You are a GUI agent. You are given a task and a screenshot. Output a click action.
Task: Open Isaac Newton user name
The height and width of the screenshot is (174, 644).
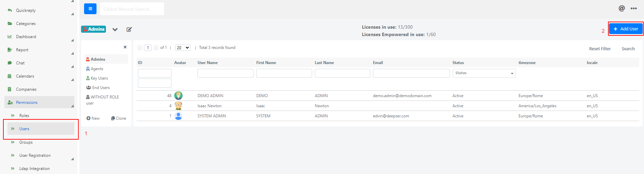pos(210,106)
